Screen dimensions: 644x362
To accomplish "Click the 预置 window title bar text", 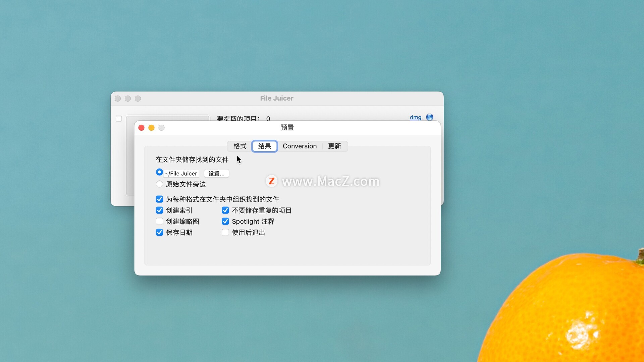I will [x=287, y=127].
